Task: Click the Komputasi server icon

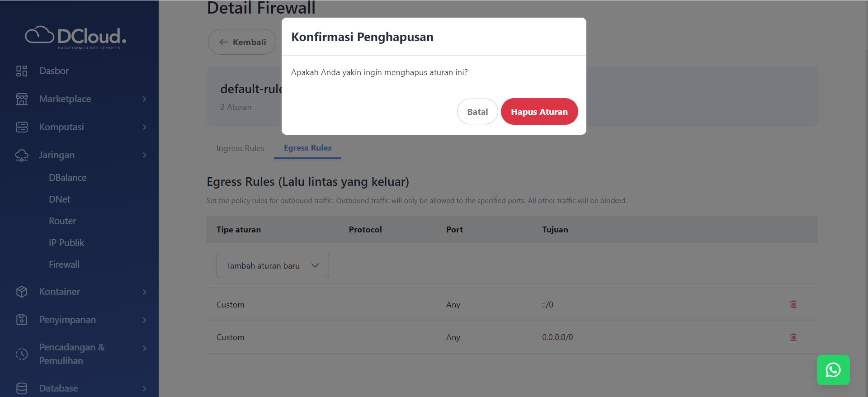Action: click(21, 127)
